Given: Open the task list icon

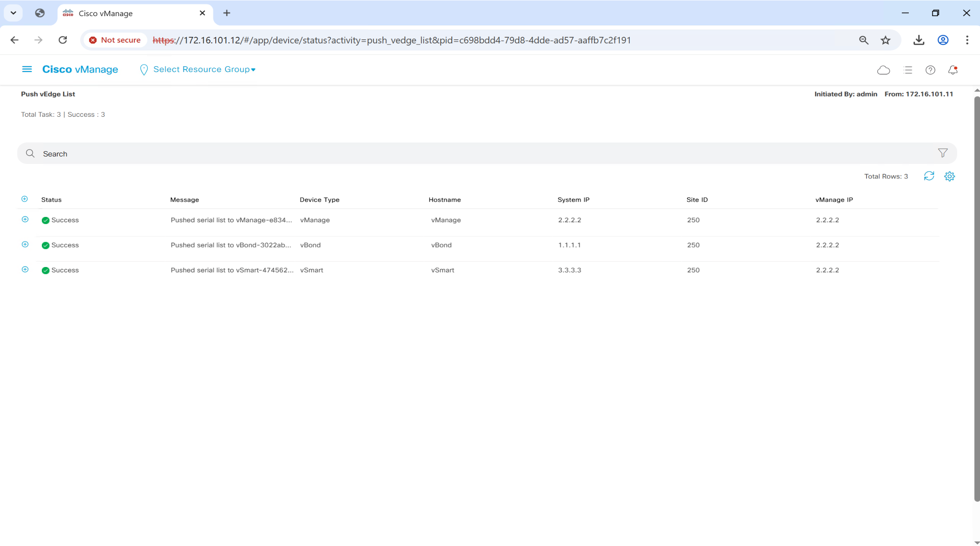Looking at the screenshot, I should pyautogui.click(x=908, y=70).
